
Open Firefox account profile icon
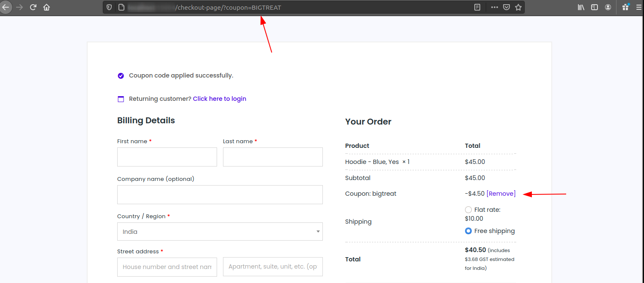tap(608, 7)
